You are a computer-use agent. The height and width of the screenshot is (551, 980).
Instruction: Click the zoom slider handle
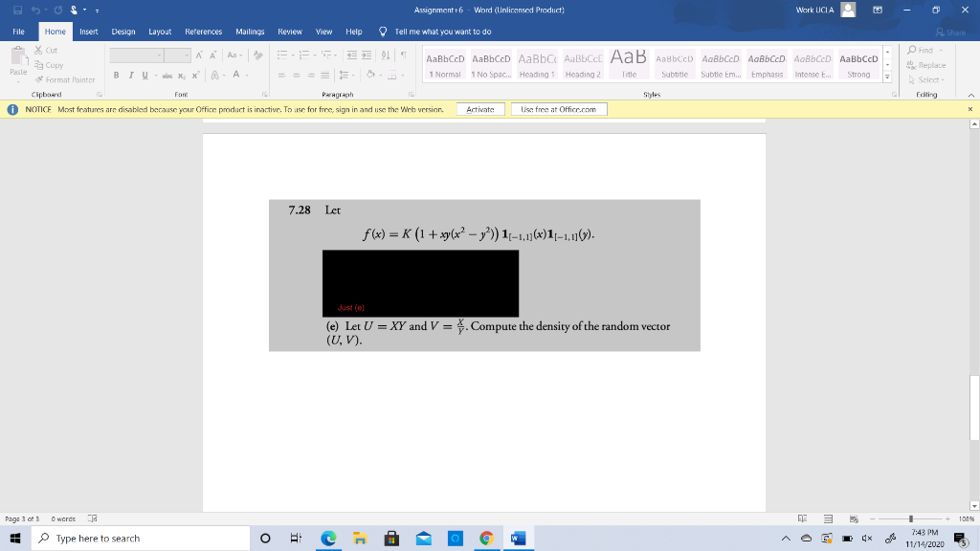(911, 518)
